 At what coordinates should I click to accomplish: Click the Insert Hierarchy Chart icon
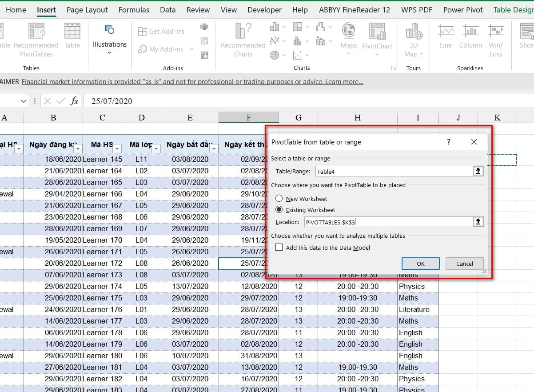pyautogui.click(x=298, y=27)
